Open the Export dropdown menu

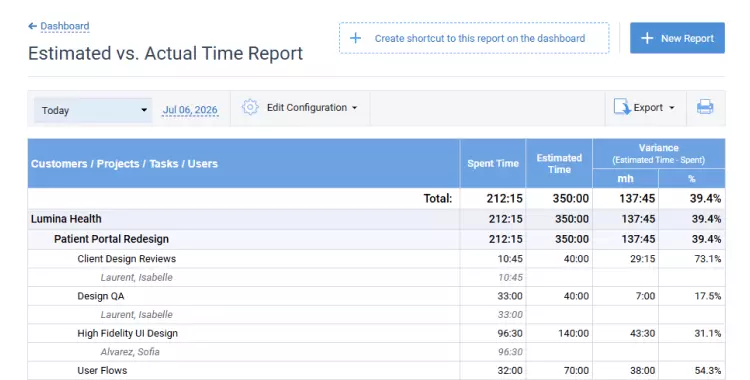tap(654, 108)
